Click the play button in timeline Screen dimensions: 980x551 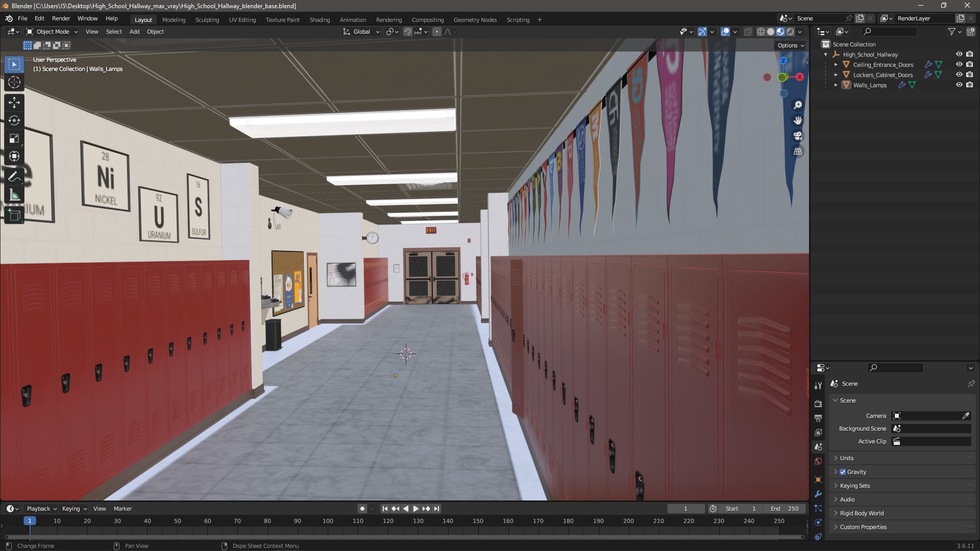[414, 509]
